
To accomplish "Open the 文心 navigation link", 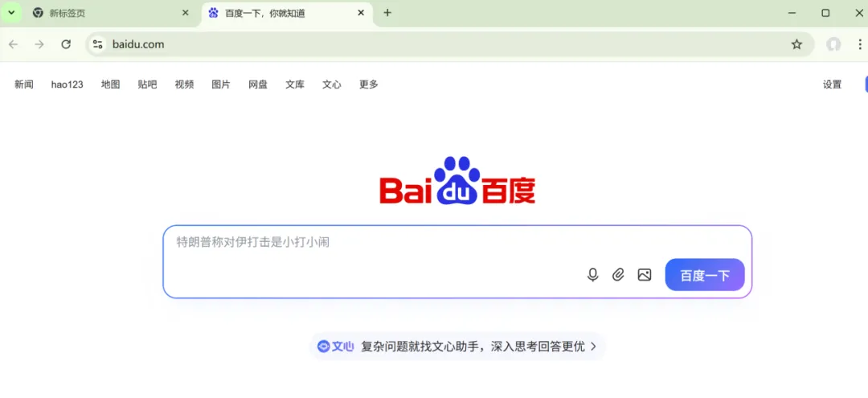I will point(332,84).
